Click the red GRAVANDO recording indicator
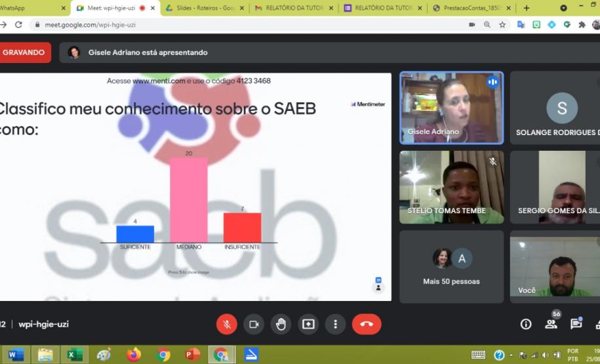 point(25,52)
